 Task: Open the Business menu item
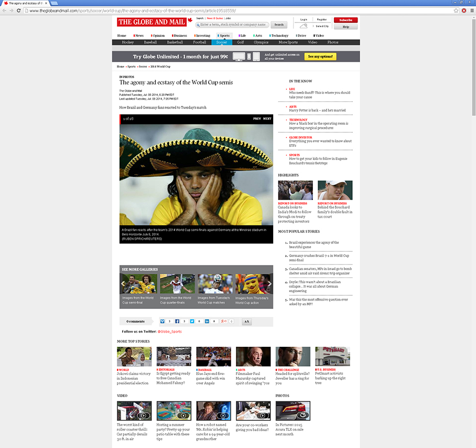click(179, 36)
